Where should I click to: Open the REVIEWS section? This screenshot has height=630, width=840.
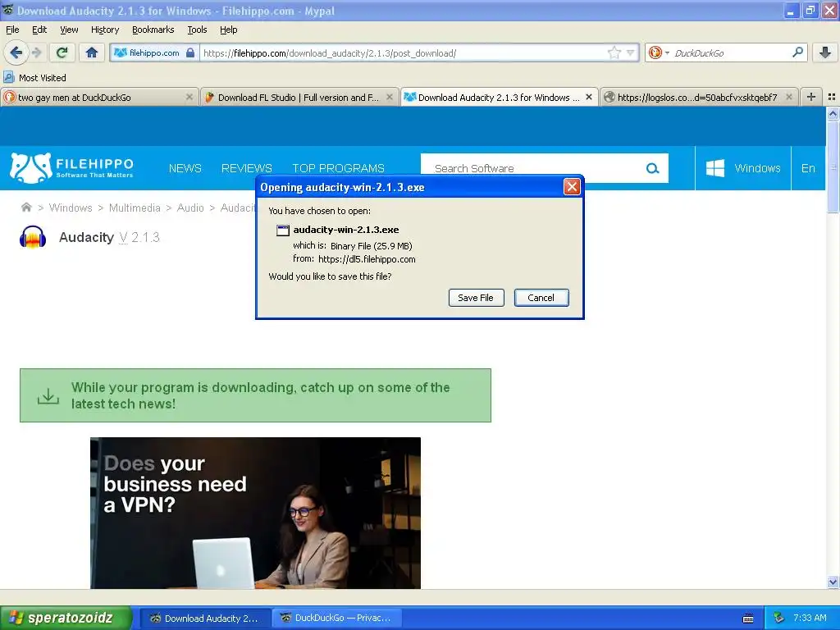[x=246, y=168]
